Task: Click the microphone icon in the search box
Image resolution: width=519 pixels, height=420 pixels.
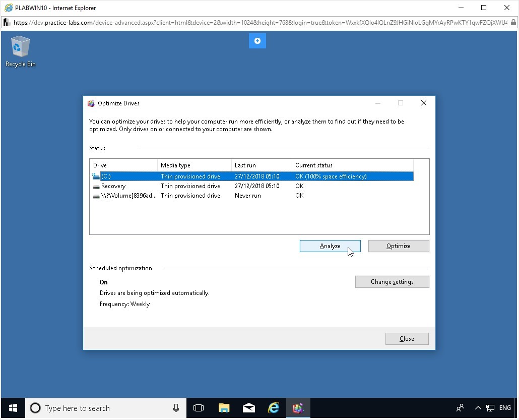Action: coord(176,408)
